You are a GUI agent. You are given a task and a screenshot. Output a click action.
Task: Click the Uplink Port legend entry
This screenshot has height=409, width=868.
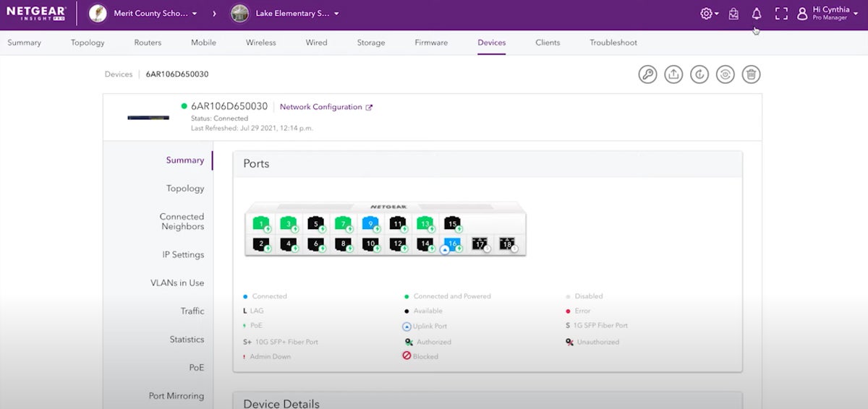[x=425, y=327]
